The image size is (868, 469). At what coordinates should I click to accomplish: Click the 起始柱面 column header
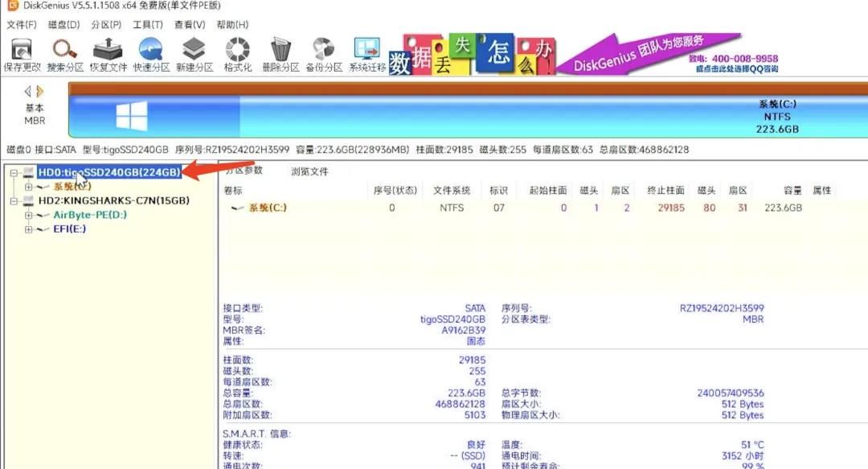(x=548, y=191)
